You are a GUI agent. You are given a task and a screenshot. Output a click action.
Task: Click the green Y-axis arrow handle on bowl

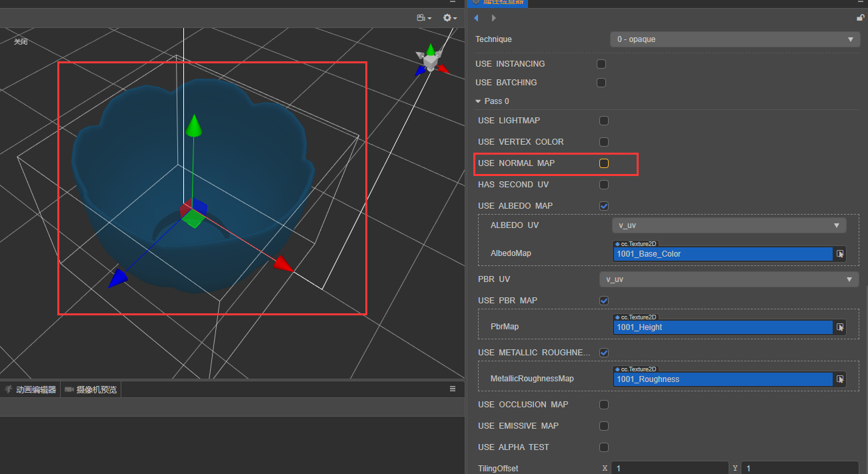point(194,125)
